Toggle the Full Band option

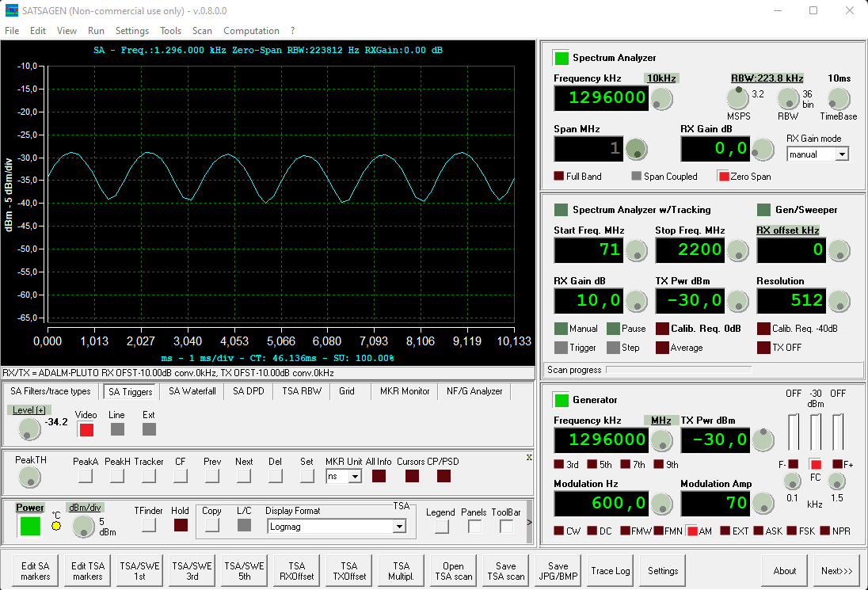(x=559, y=176)
